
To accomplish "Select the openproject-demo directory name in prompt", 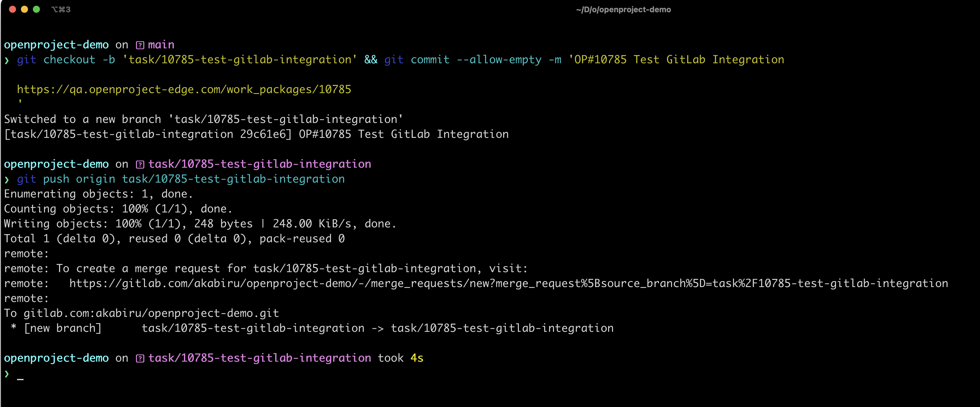I will (56, 44).
